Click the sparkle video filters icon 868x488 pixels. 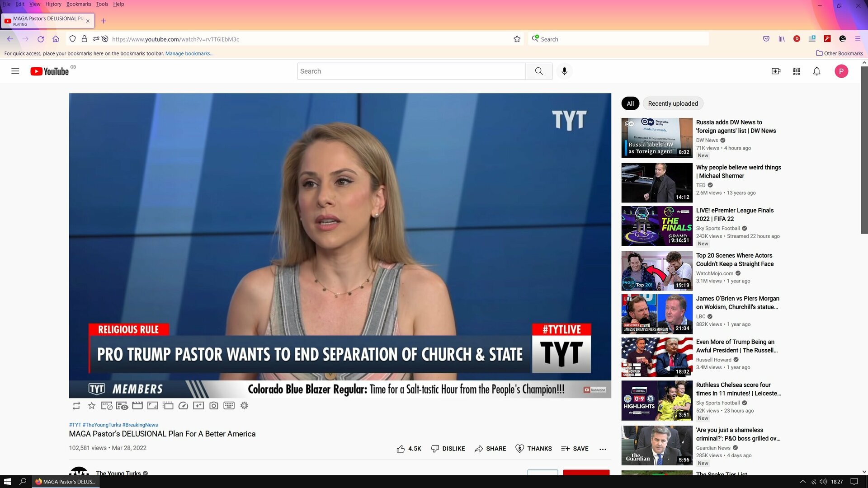pyautogui.click(x=198, y=406)
